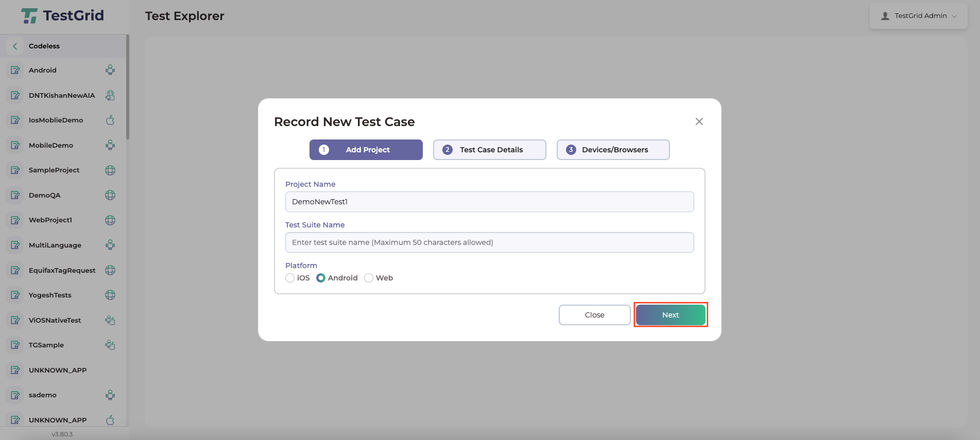Open the TestGrid Admin user dropdown

point(919,16)
